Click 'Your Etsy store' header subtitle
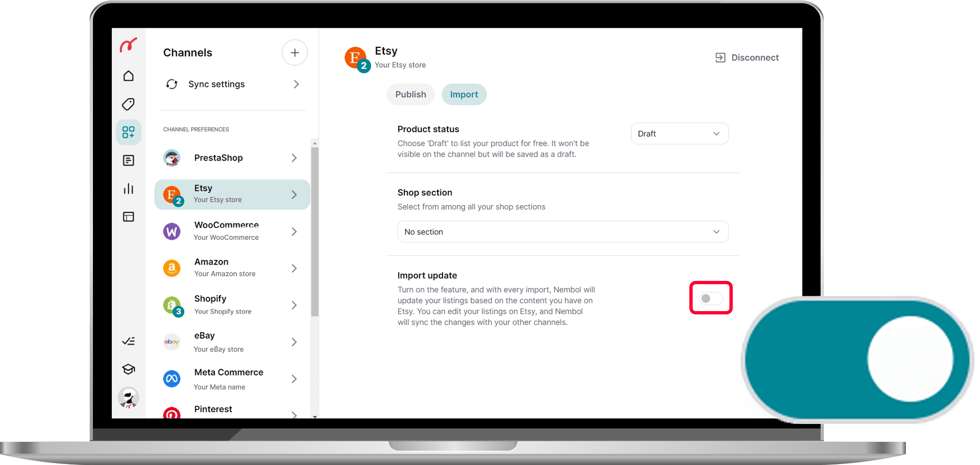The image size is (980, 465). coord(400,65)
